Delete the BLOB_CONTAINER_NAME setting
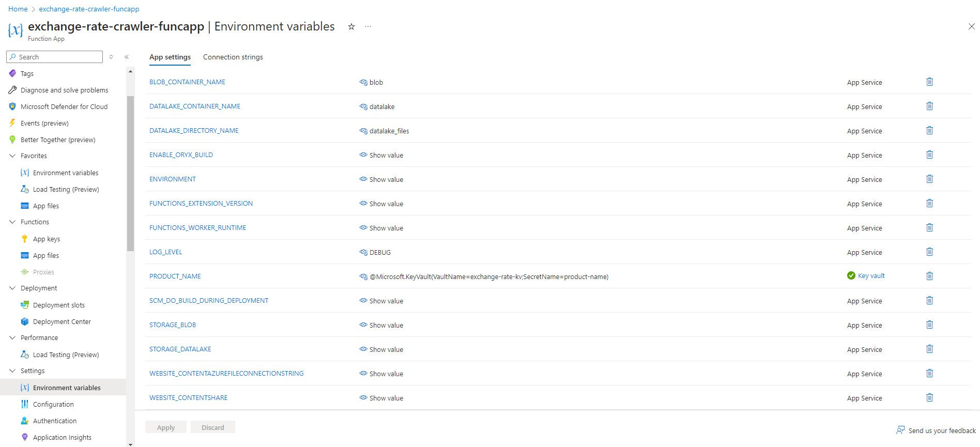The width and height of the screenshot is (980, 447). (929, 82)
